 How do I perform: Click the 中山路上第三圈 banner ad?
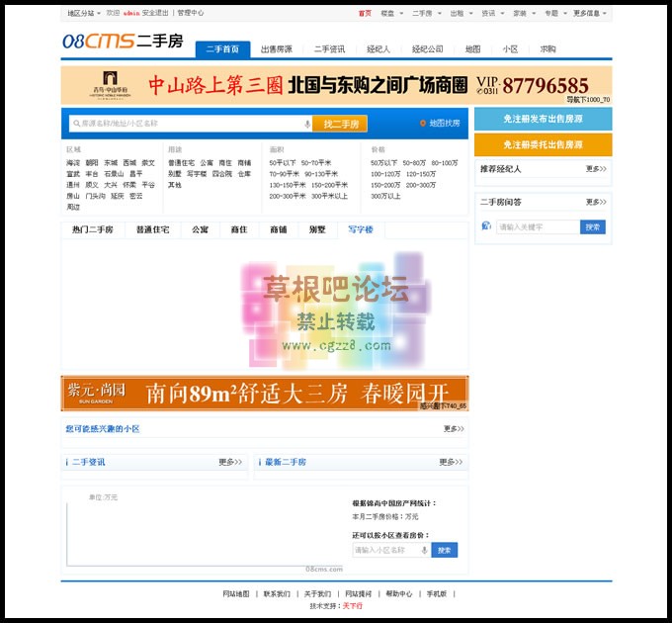(336, 85)
